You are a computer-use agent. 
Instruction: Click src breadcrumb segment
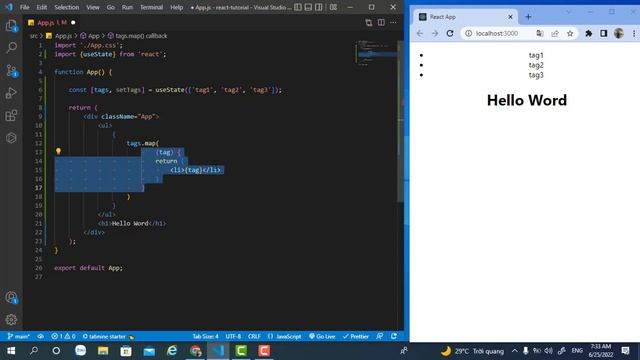[x=33, y=36]
